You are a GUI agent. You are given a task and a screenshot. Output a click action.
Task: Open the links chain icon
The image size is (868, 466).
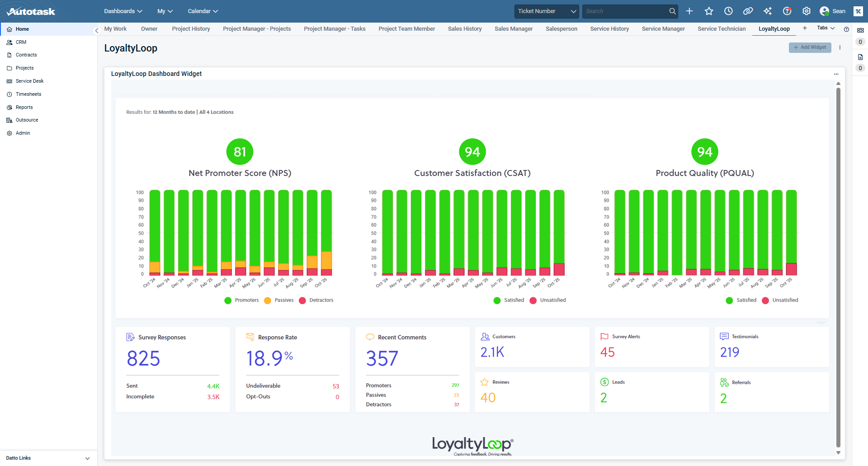(x=748, y=11)
